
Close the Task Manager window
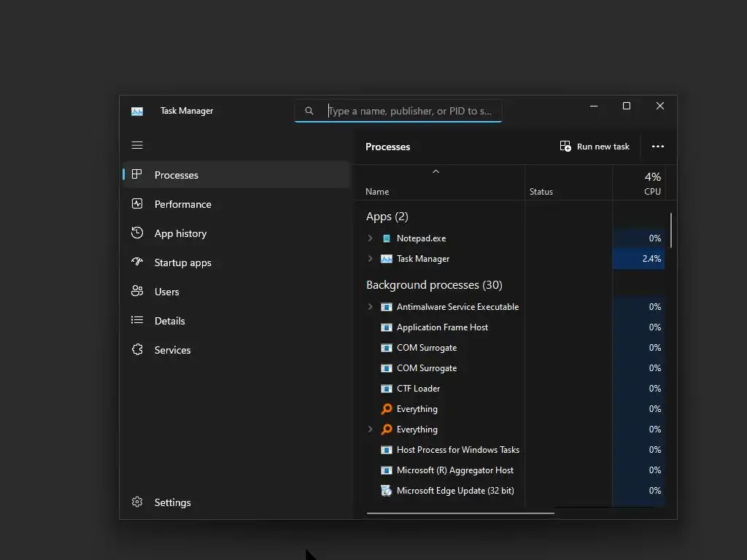coord(659,106)
